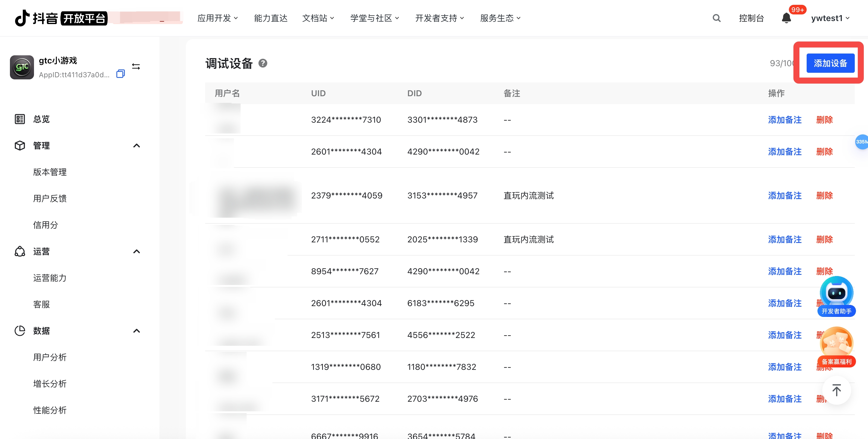868x439 pixels.
Task: Collapse the 管理 sidebar section
Action: (137, 146)
